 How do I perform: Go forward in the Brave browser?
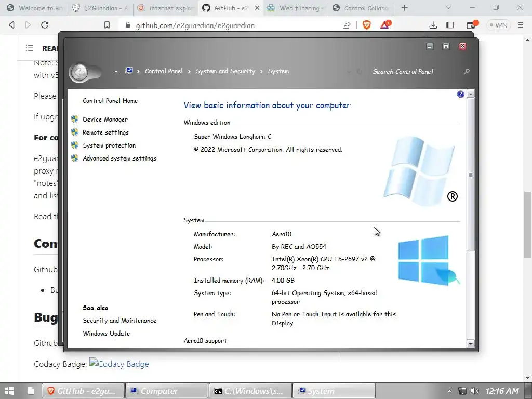point(28,25)
